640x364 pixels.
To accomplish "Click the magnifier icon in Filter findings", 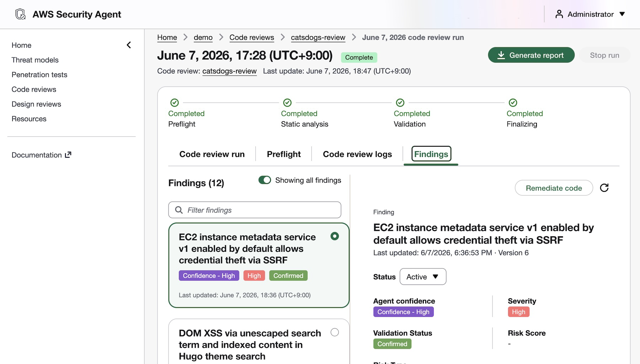I will (x=179, y=210).
